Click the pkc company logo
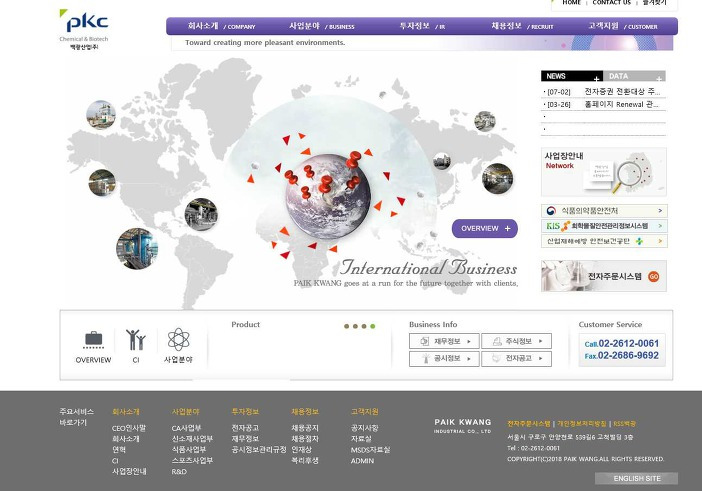The image size is (702, 491). 84,29
